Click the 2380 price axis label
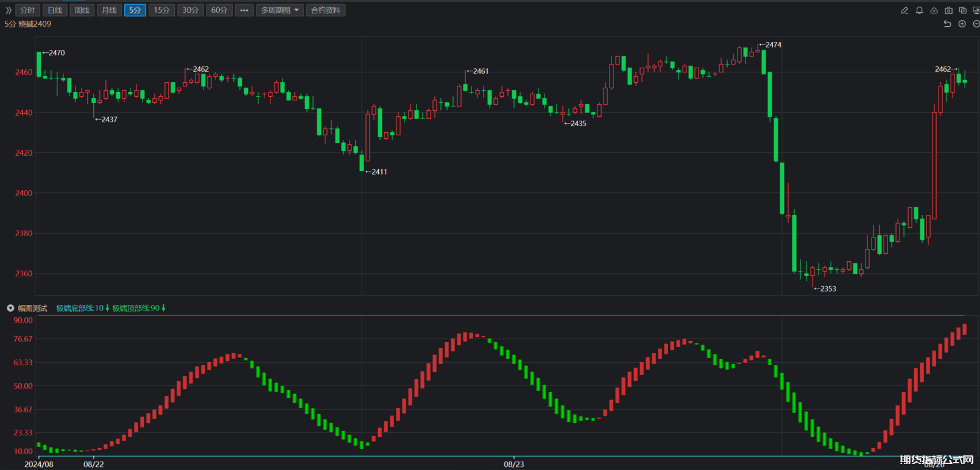Viewport: 980px width, 470px height. pos(24,233)
